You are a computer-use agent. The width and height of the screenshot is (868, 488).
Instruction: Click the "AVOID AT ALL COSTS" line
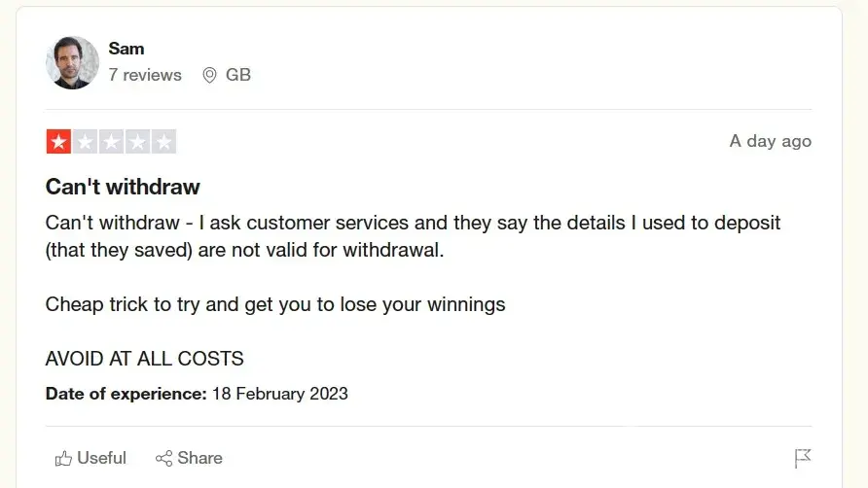144,359
